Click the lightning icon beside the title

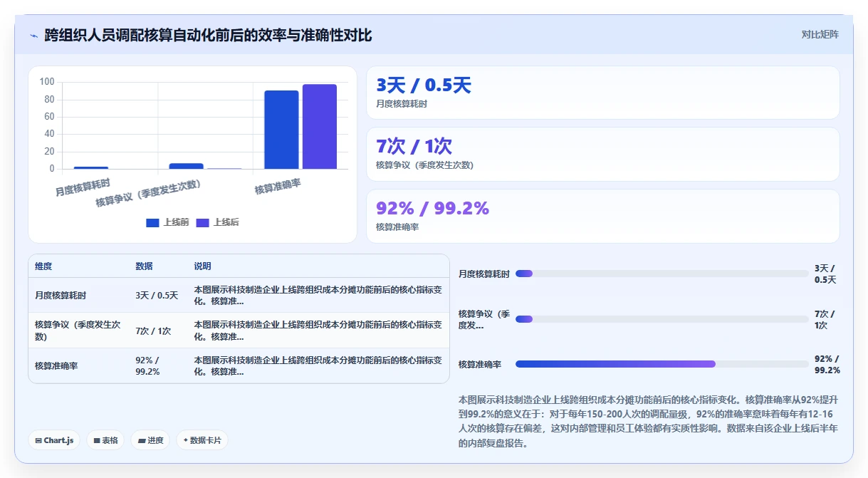click(33, 36)
